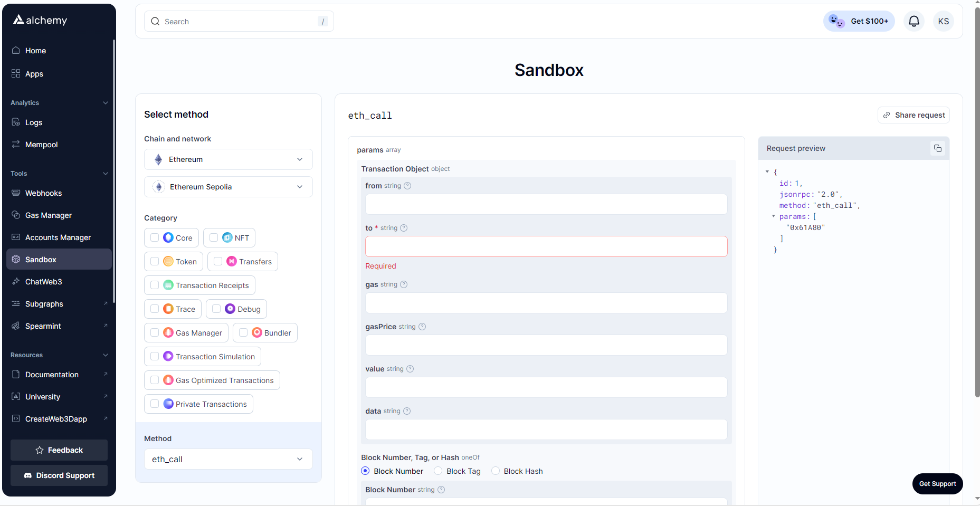Screen dimensions: 980x506
Task: Open the Ethereum chain dropdown
Action: coord(229,159)
